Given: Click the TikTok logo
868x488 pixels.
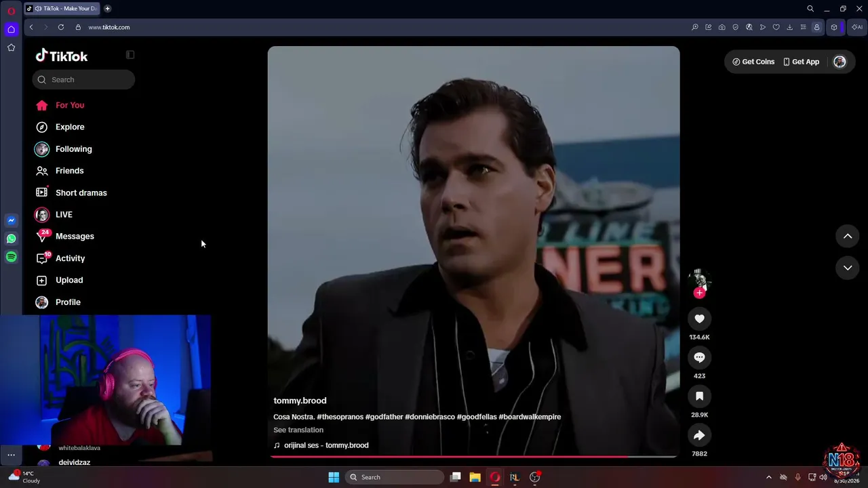Looking at the screenshot, I should (62, 56).
